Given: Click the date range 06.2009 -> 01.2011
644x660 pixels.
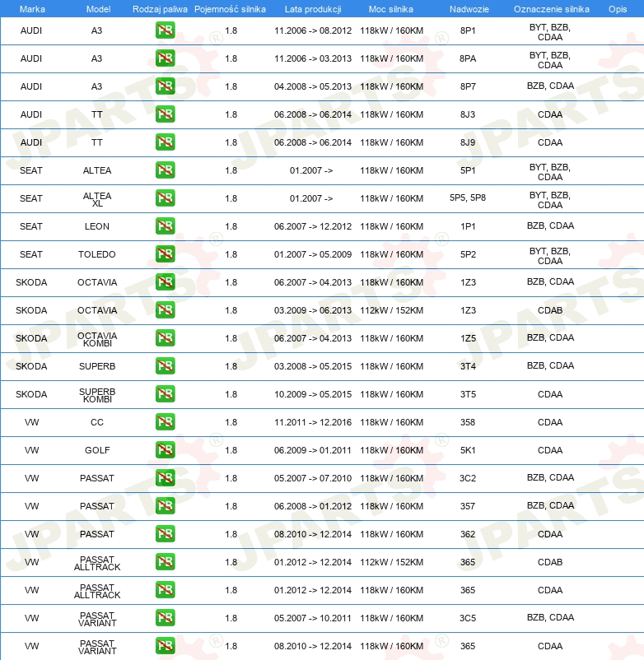Looking at the screenshot, I should [313, 450].
